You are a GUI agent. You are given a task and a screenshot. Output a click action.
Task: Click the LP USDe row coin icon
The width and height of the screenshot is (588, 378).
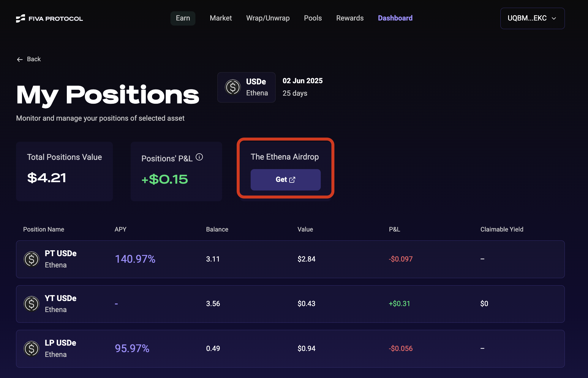31,349
